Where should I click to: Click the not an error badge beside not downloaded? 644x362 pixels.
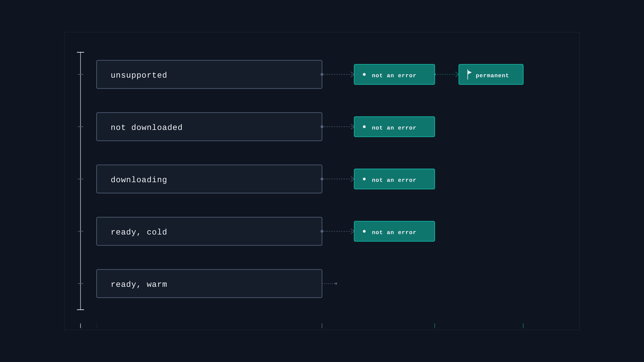click(x=394, y=127)
